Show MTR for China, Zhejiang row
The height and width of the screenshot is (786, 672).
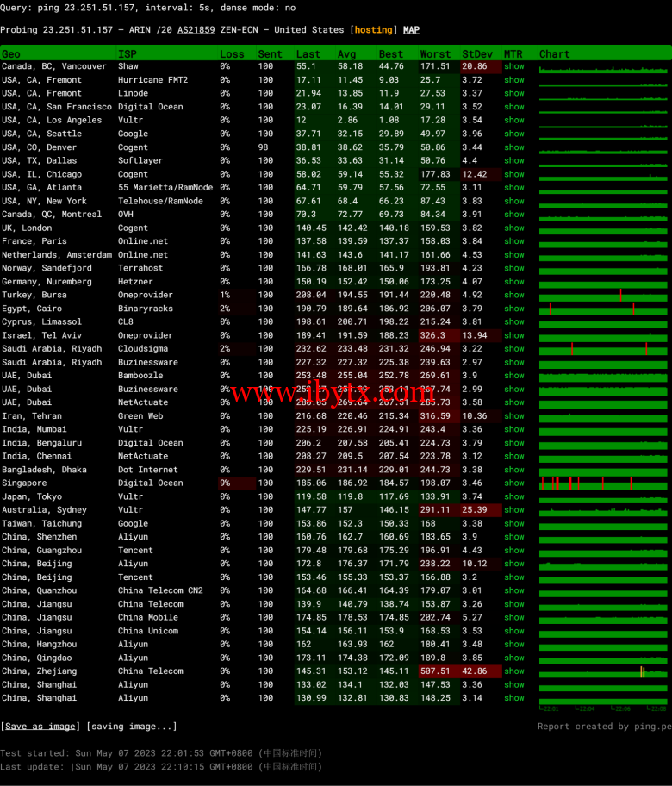pyautogui.click(x=514, y=671)
